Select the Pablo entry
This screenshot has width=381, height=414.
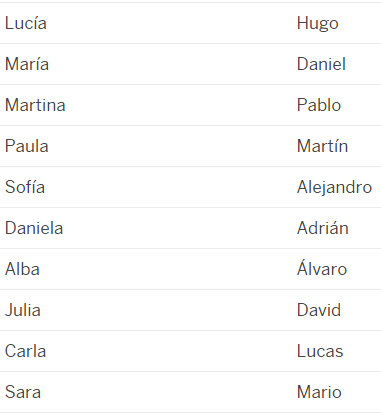319,105
